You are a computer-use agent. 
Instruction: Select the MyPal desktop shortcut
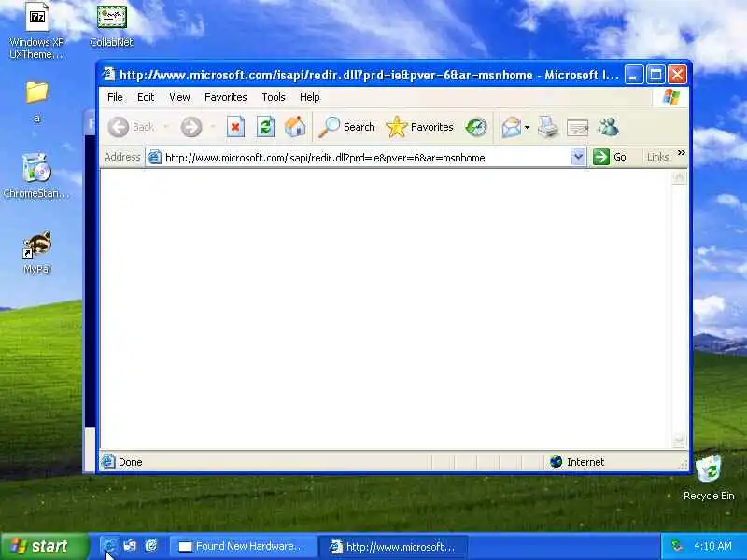[x=36, y=252]
